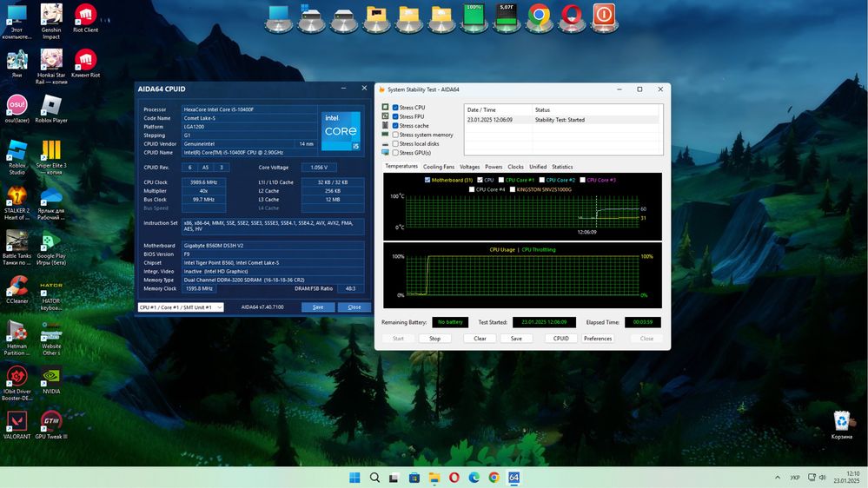Image resolution: width=868 pixels, height=488 pixels.
Task: Enable Stress local disks checkbox
Action: point(395,144)
